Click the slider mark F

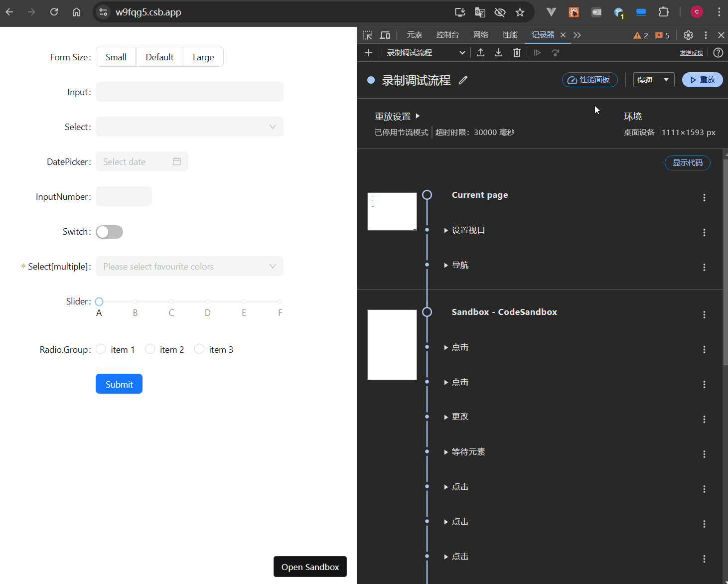(x=280, y=312)
